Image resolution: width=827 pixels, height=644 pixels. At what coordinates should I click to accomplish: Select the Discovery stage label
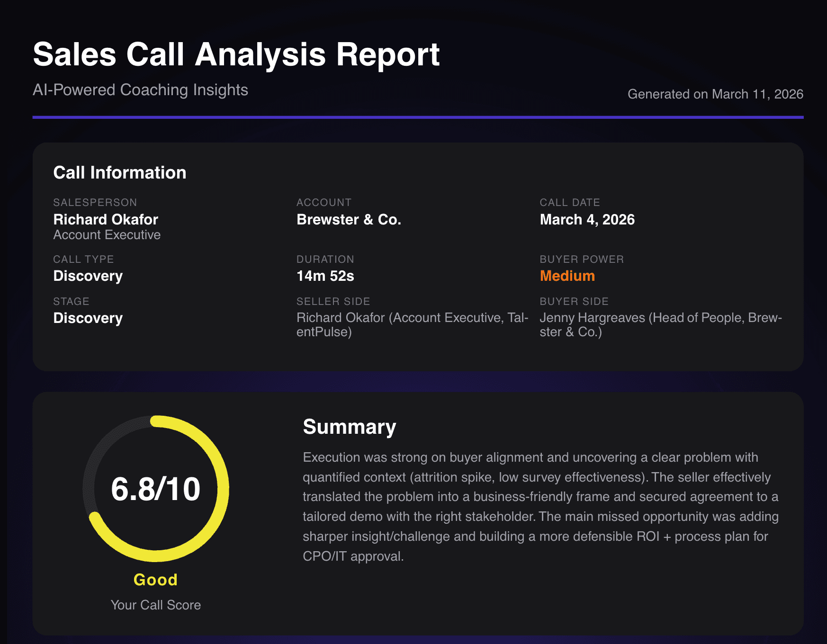(88, 318)
